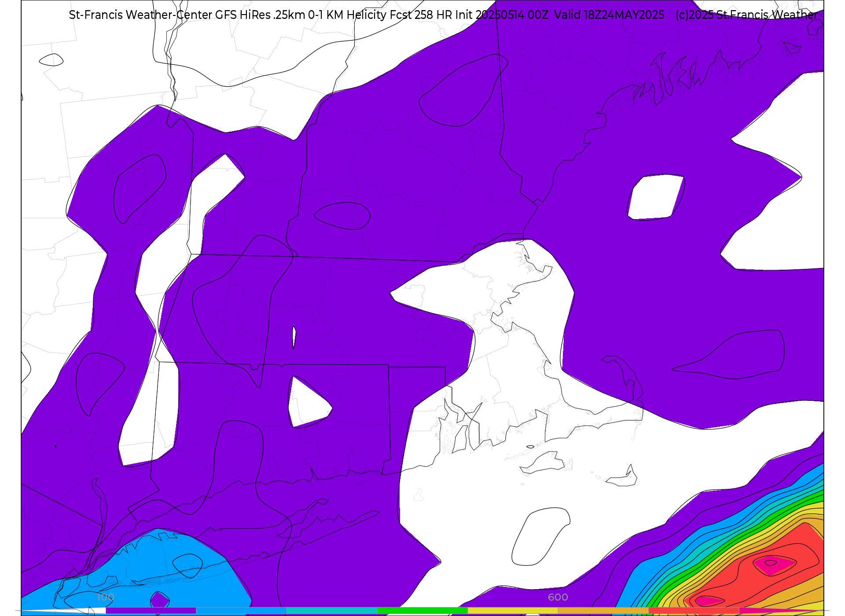Click the yellow segment of the color scale
Image resolution: width=845 pixels, height=616 pixels.
(513, 611)
